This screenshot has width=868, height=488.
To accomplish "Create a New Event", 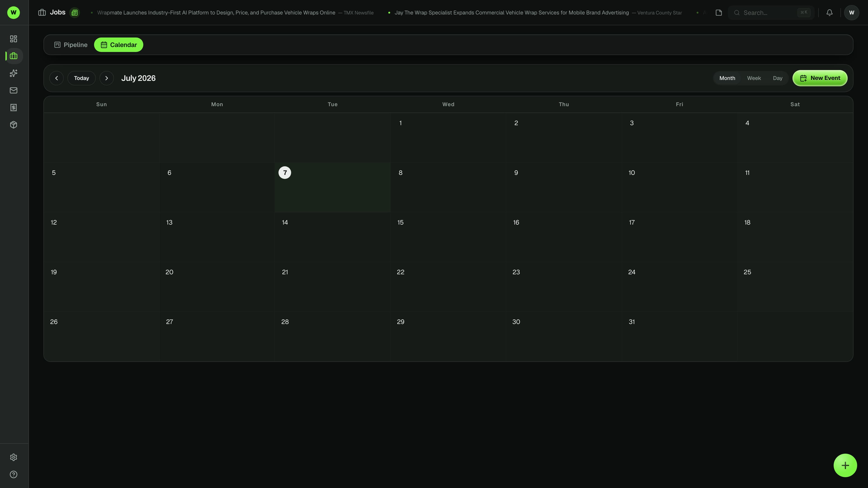I will coord(820,78).
